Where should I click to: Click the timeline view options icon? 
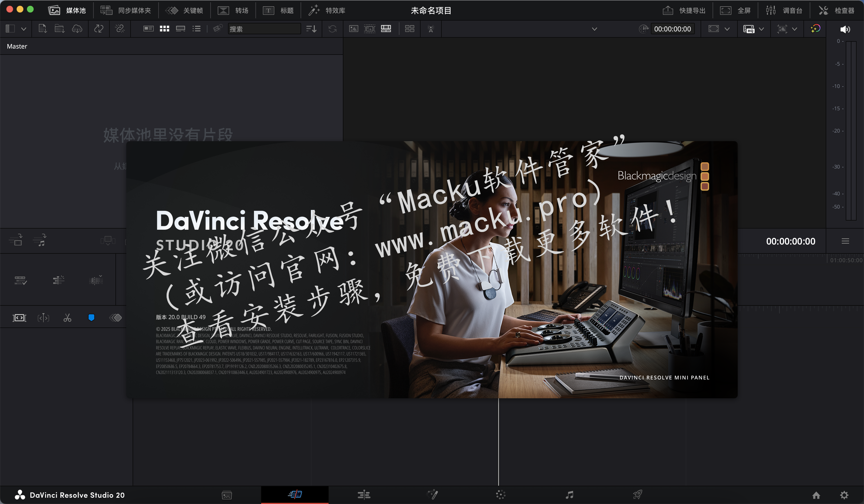(21, 280)
